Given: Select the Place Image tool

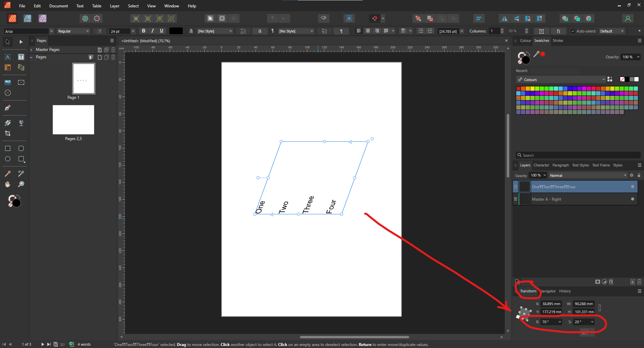Looking at the screenshot, I should coord(8,82).
